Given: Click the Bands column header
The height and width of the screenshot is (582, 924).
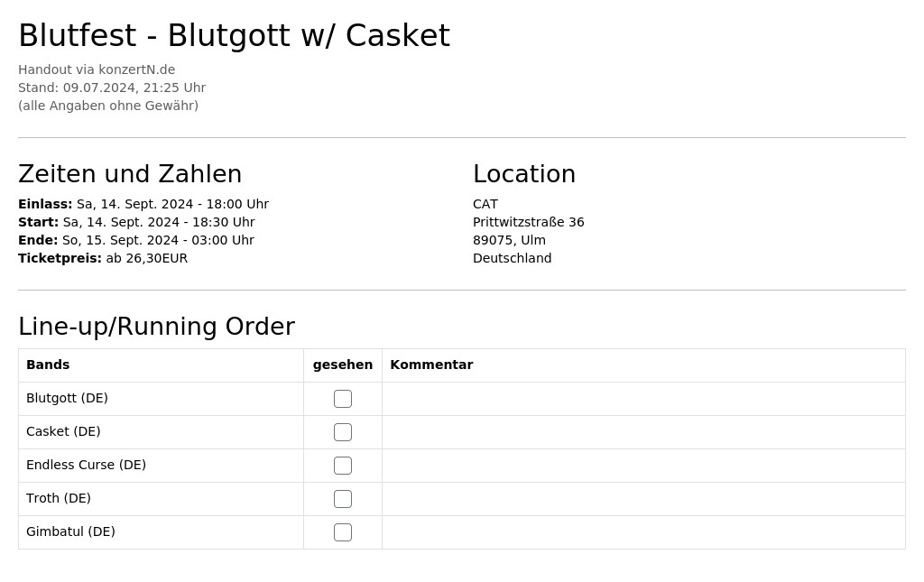Looking at the screenshot, I should (x=48, y=365).
